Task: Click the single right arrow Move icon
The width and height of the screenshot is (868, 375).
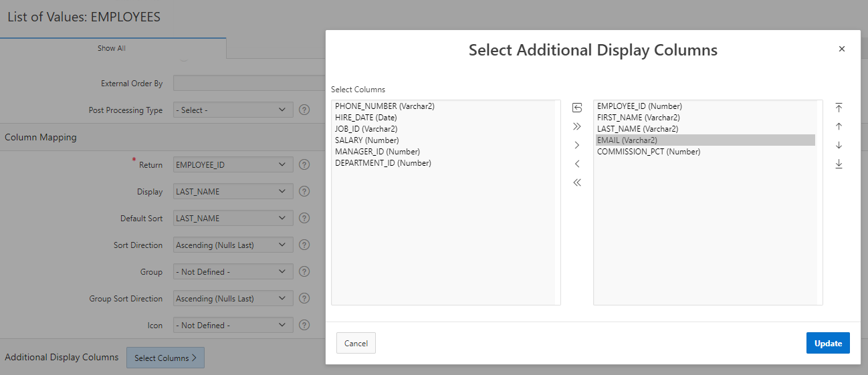Action: (x=577, y=145)
